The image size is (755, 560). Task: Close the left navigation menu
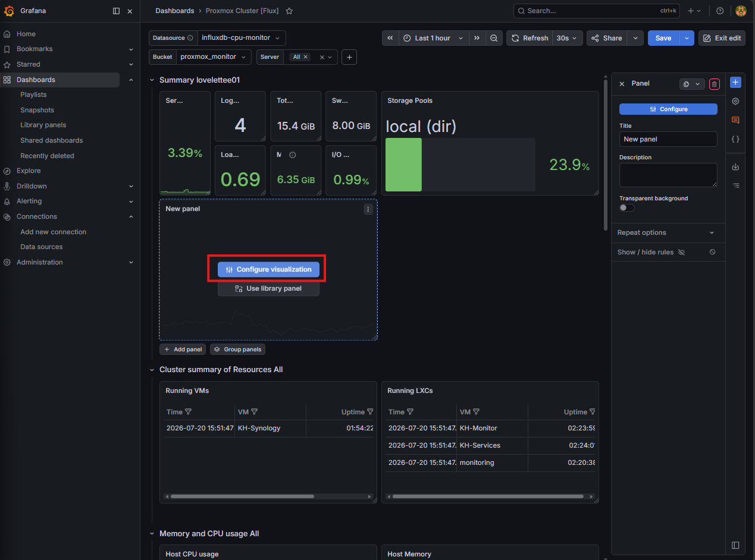click(130, 11)
